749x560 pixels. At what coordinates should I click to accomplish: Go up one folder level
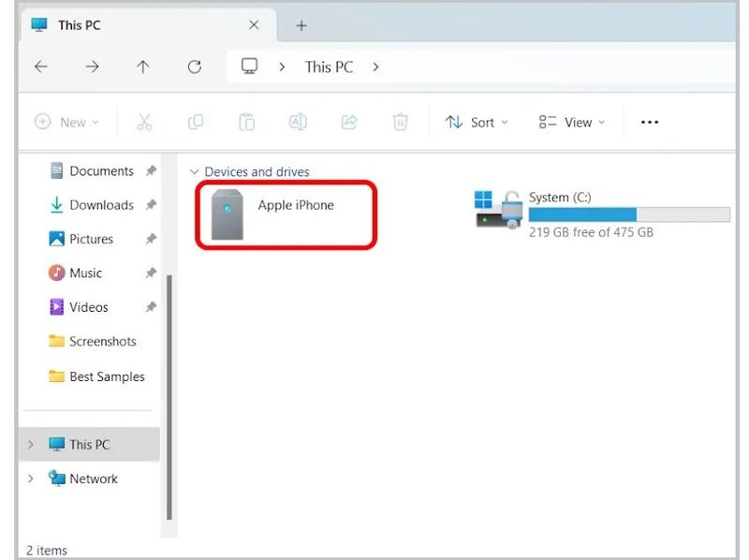pos(143,66)
